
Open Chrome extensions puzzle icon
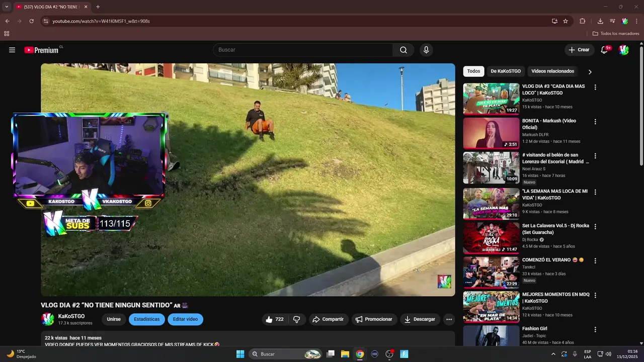tap(583, 21)
